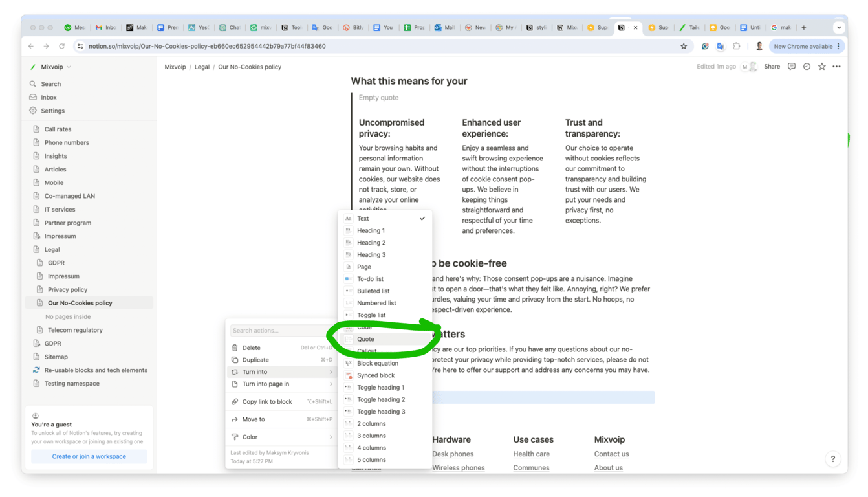This screenshot has width=868, height=497.
Task: Open Search in the Notion sidebar
Action: 89,84
